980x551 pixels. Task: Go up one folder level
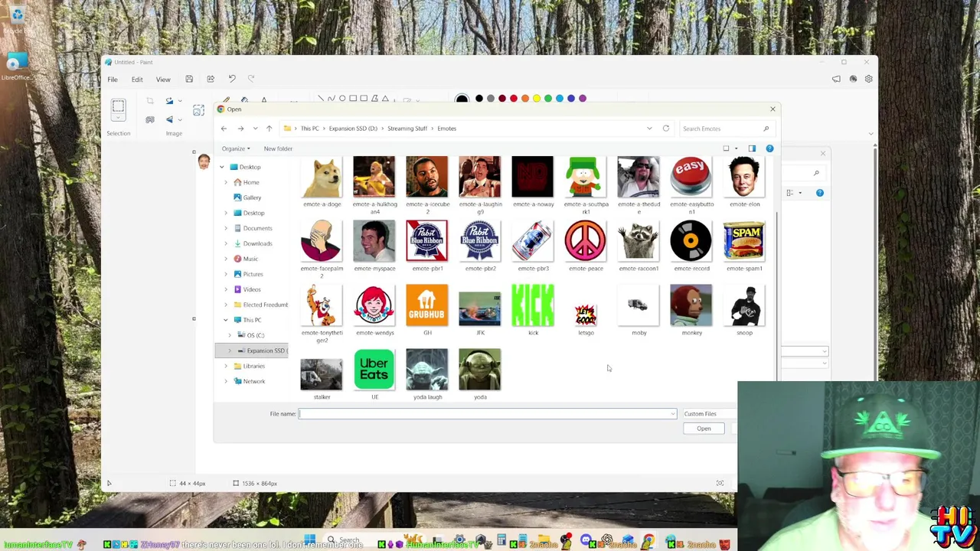click(269, 129)
